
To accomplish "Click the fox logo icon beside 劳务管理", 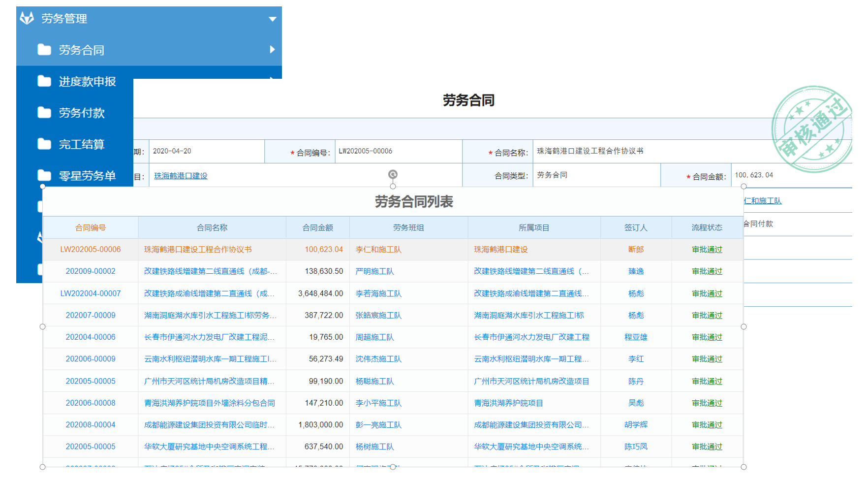I will pos(27,18).
